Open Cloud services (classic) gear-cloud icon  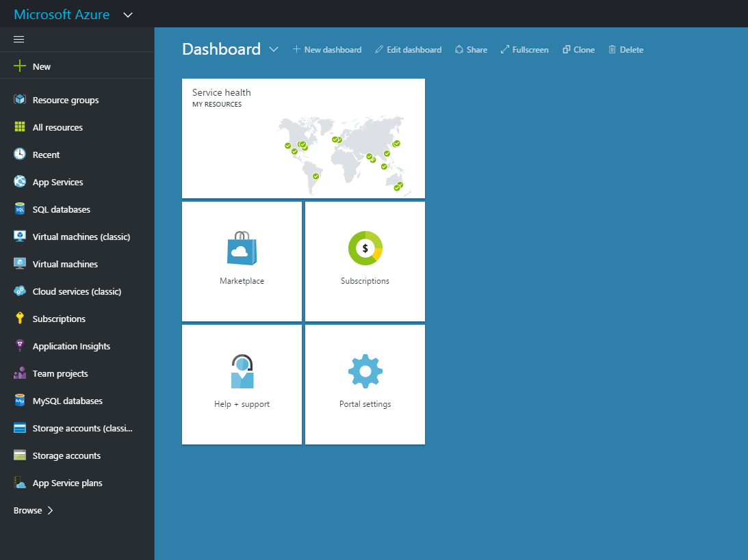(x=20, y=291)
